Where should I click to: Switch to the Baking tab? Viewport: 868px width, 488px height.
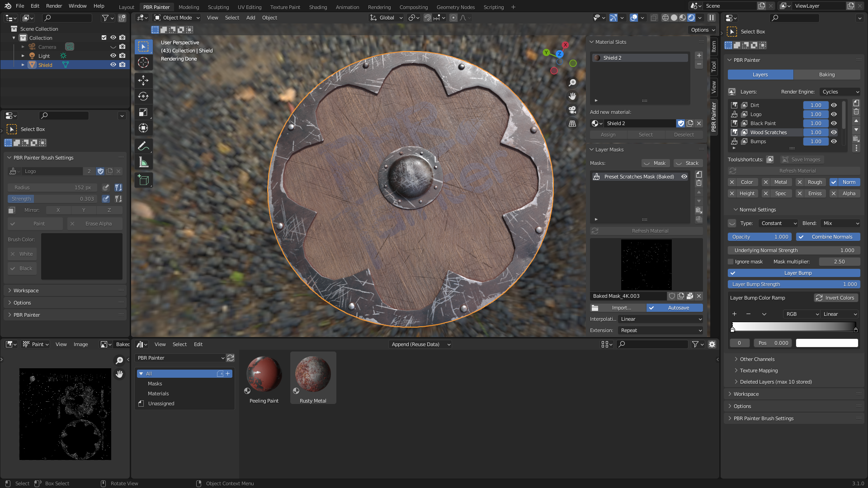point(827,75)
